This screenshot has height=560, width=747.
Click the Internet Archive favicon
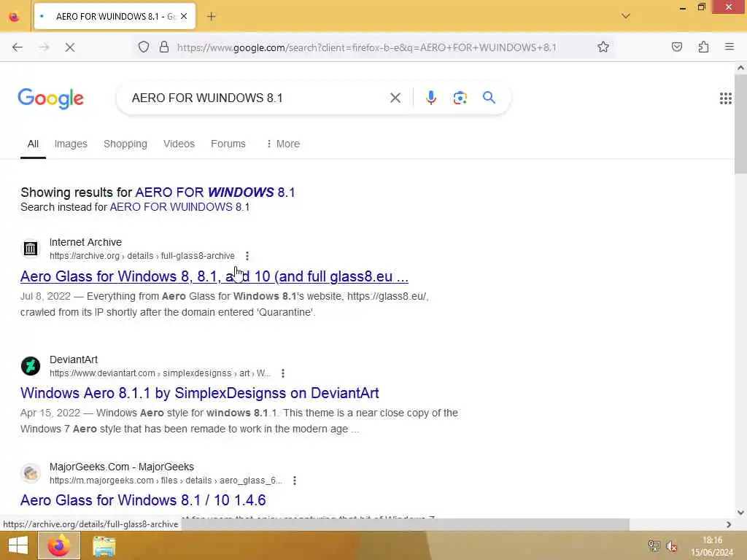[x=31, y=249]
